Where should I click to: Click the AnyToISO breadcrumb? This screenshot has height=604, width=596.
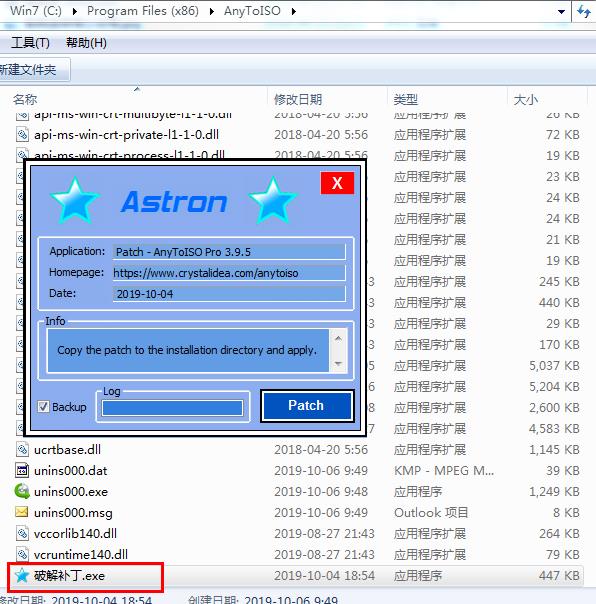[252, 11]
